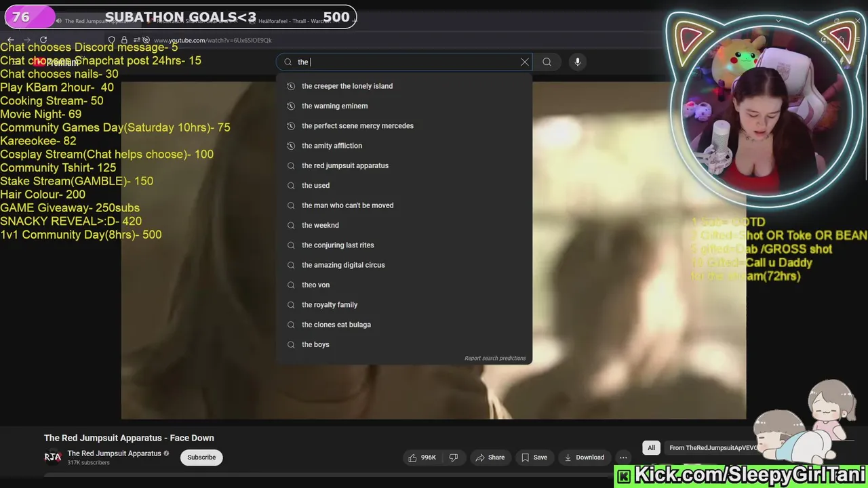Choose suggestion 'the man who can't be moved'
This screenshot has height=488, width=868.
click(x=404, y=205)
